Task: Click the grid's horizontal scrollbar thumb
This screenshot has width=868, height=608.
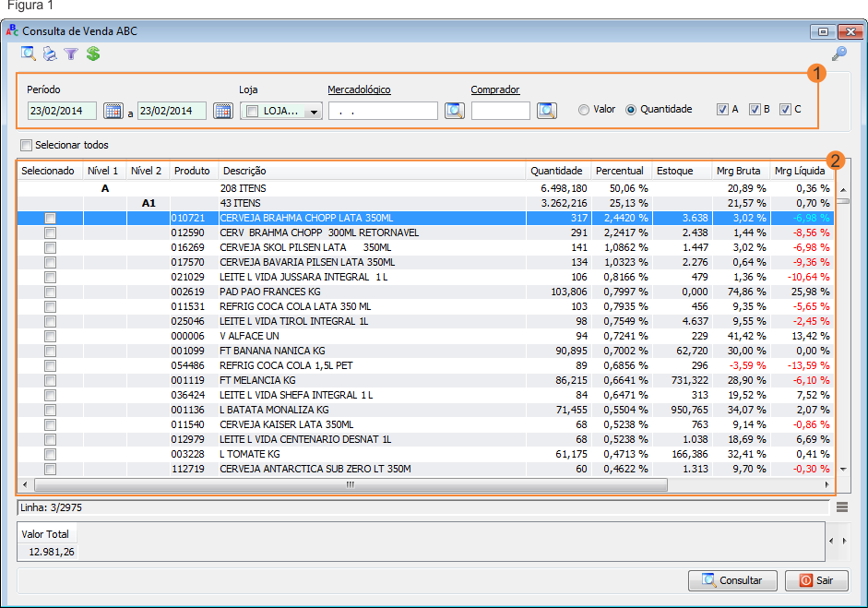Action: tap(351, 485)
